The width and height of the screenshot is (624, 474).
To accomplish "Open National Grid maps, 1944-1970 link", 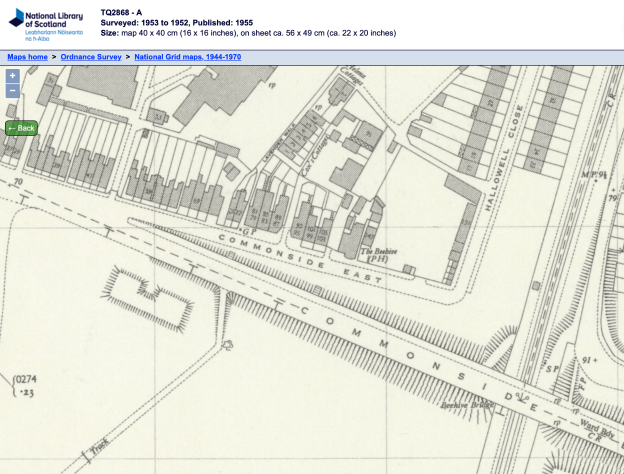I will point(187,57).
